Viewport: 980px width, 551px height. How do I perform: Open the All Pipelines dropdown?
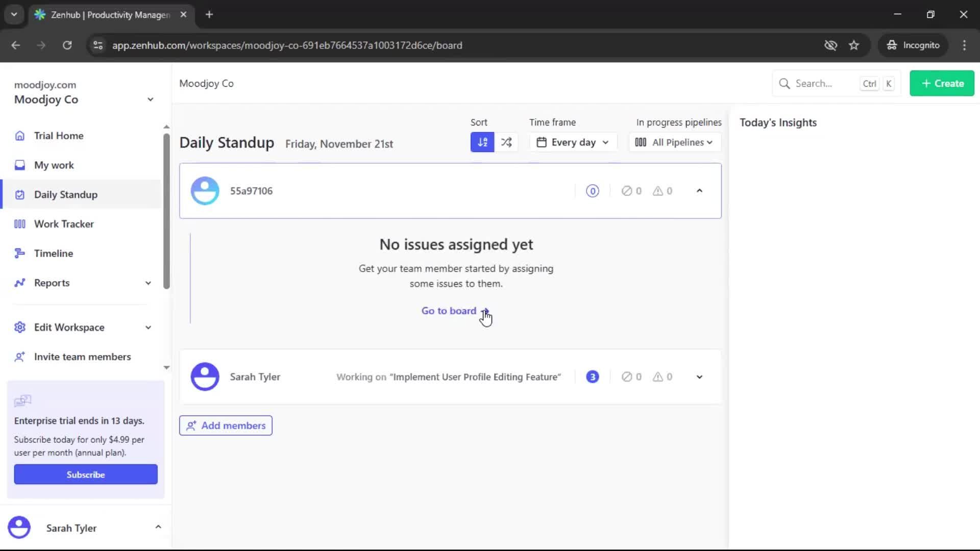(x=674, y=142)
